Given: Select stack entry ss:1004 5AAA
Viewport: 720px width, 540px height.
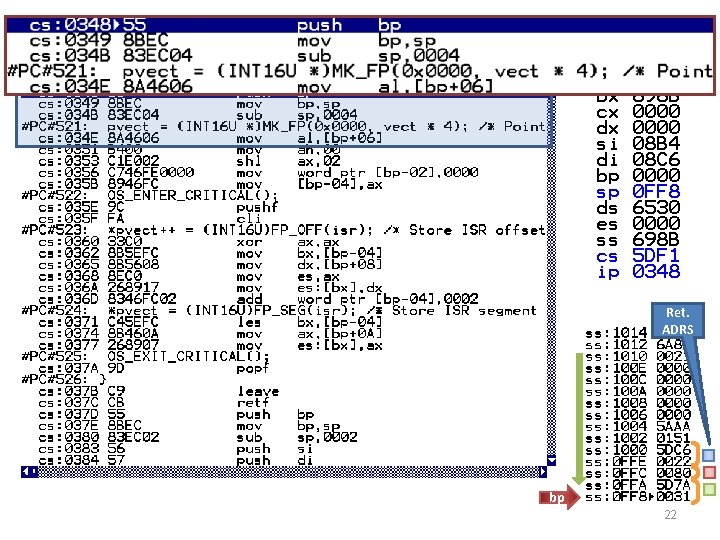Looking at the screenshot, I should (638, 426).
